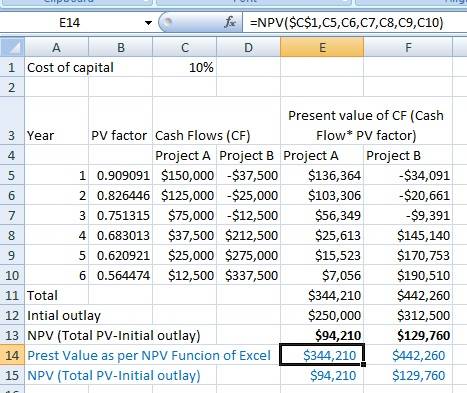Viewport: 467px width, 393px height.
Task: Click the Select All corner triangle
Action: coord(12,47)
